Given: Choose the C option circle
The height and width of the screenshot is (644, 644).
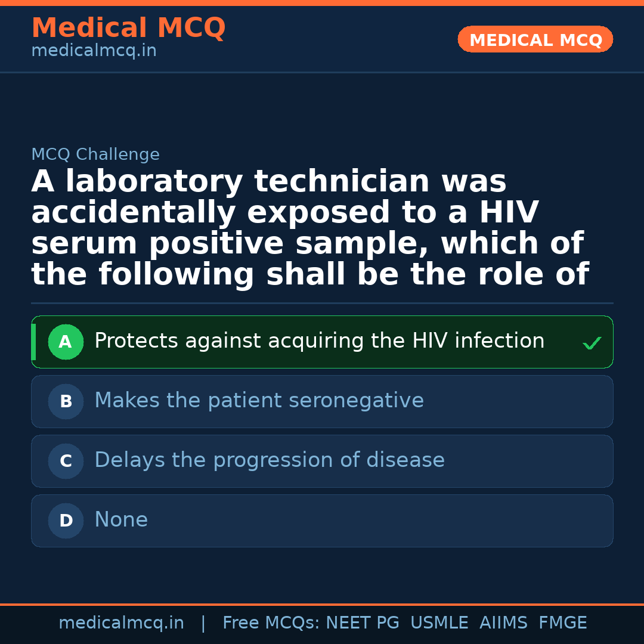Looking at the screenshot, I should pos(66,462).
